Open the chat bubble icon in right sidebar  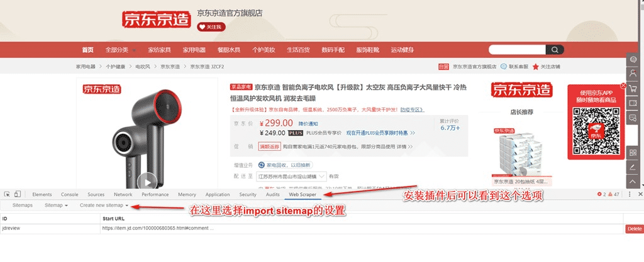pyautogui.click(x=633, y=60)
